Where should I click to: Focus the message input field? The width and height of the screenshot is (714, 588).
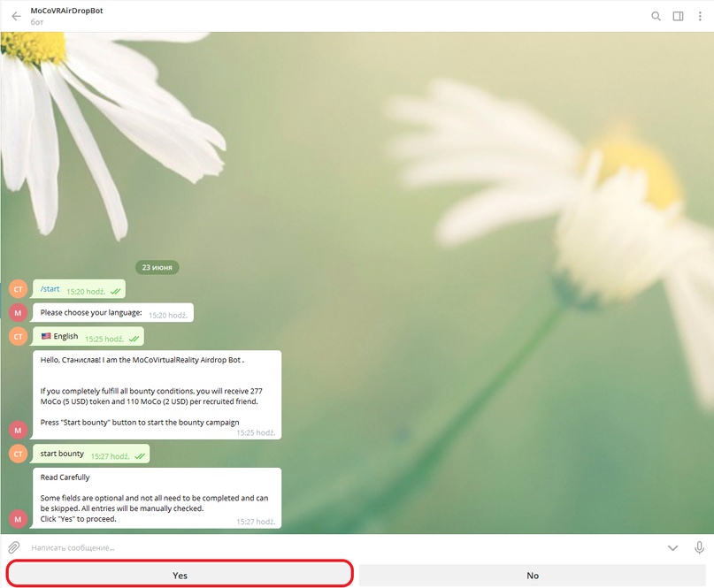point(336,547)
